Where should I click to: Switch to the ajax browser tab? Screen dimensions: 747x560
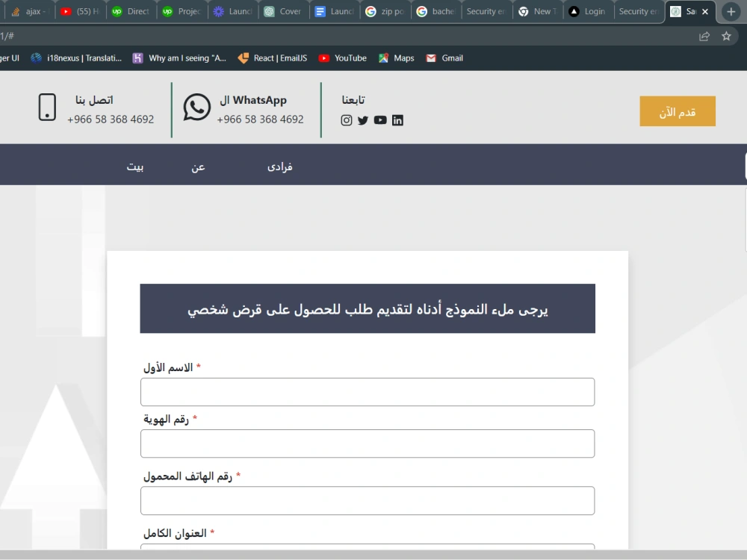point(28,11)
